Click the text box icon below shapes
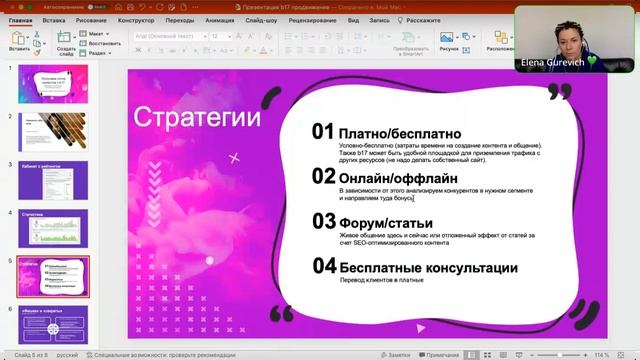This screenshot has height=360, width=640. pos(466,50)
